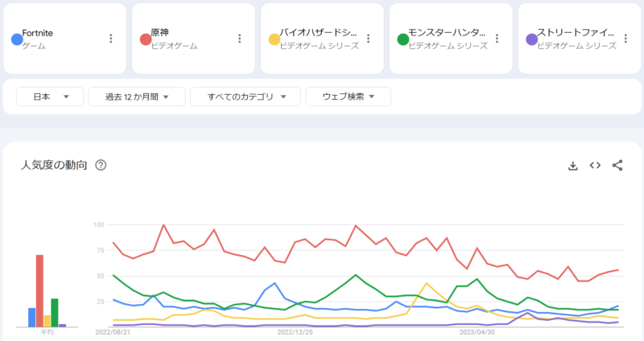Click the 2022/08/21 date label
644x341 pixels.
(x=113, y=332)
